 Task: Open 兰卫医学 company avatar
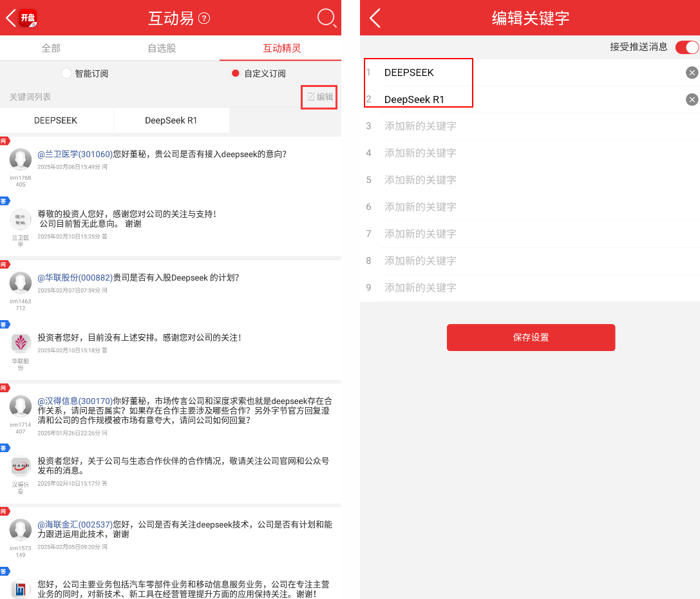[x=21, y=219]
